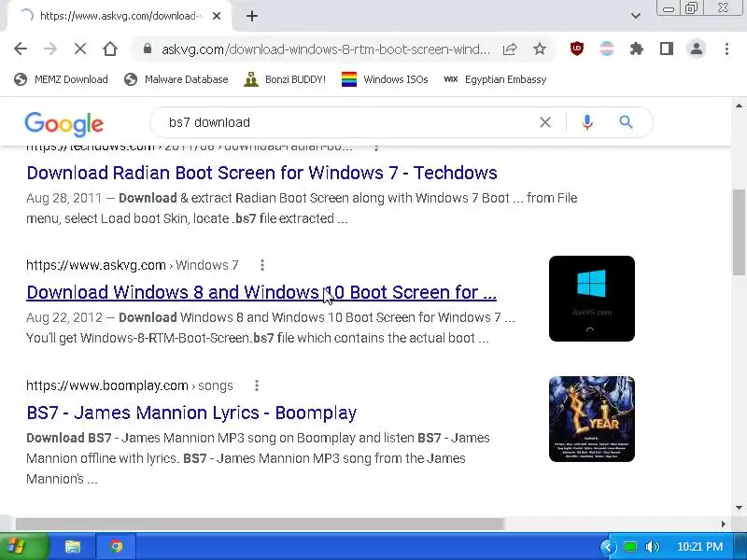Expand hidden system tray icons
Image resolution: width=747 pixels, height=560 pixels.
click(x=608, y=547)
